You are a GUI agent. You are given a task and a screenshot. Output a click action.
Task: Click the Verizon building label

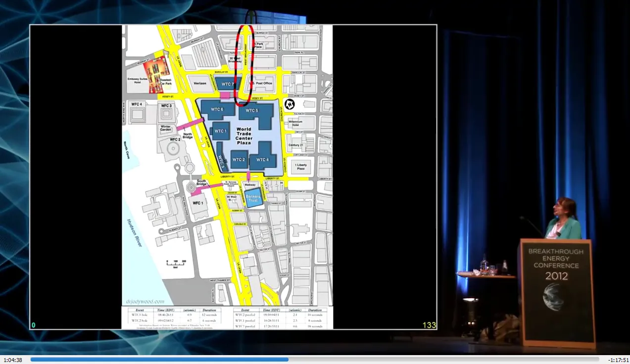click(200, 84)
